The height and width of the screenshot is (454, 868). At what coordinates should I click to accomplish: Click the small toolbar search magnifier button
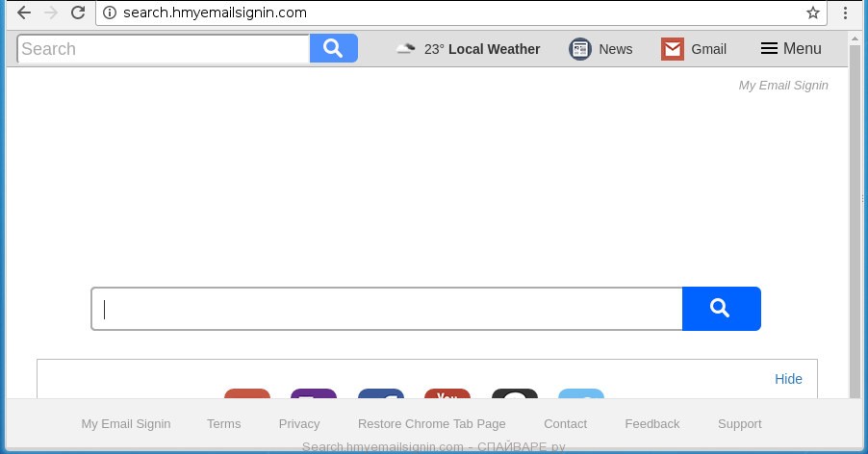tap(333, 48)
